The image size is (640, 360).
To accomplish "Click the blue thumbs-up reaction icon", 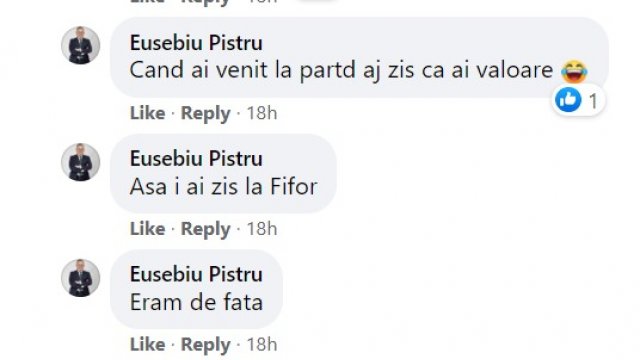I will [568, 100].
